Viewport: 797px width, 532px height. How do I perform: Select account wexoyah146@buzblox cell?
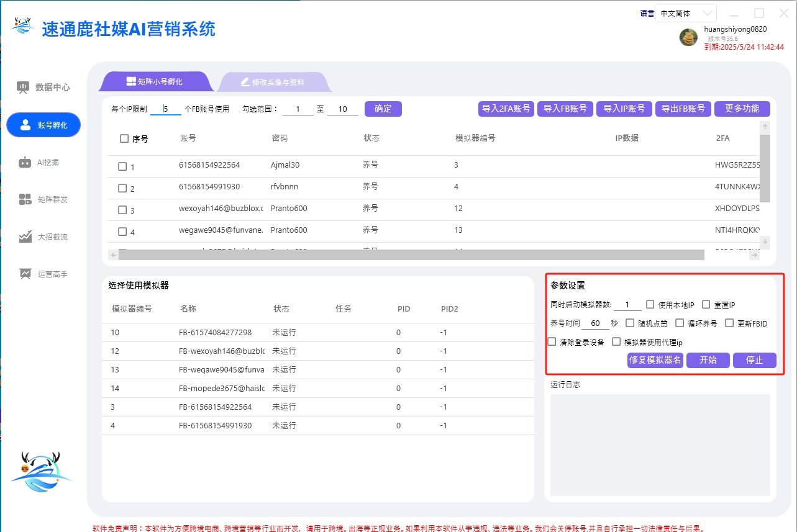[221, 209]
